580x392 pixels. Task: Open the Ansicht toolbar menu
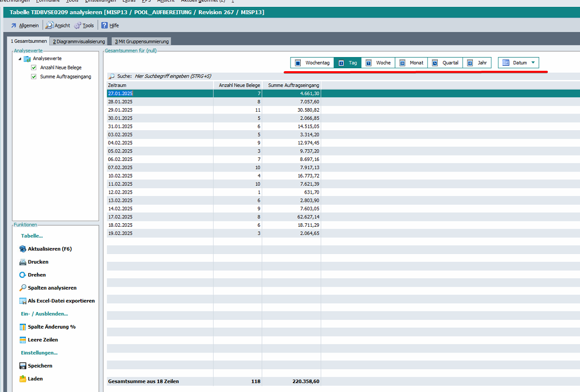pos(58,25)
